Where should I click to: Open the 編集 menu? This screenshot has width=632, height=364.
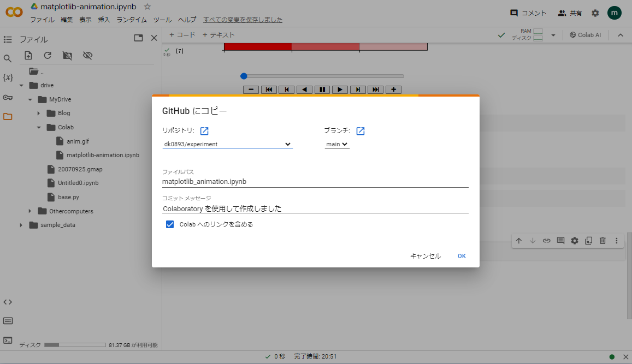(x=67, y=19)
